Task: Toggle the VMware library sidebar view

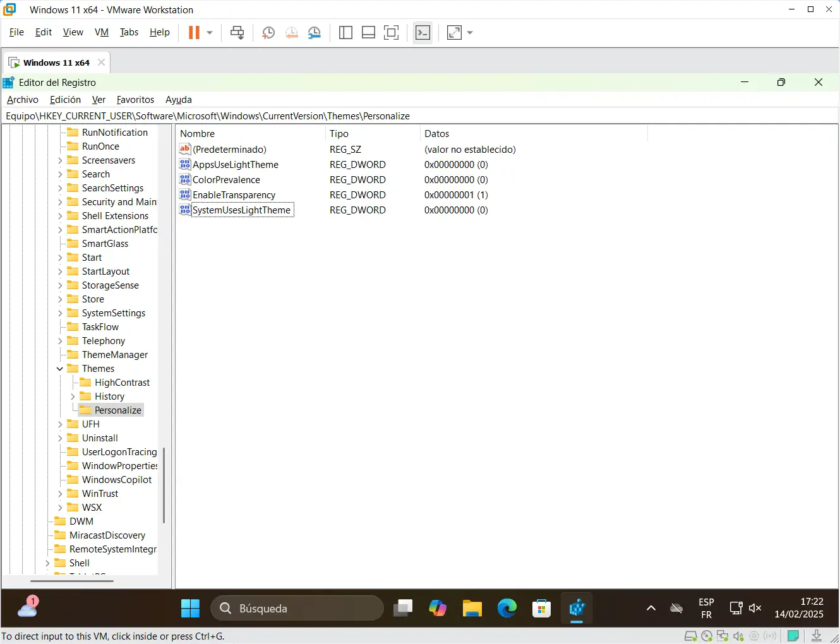Action: tap(345, 33)
